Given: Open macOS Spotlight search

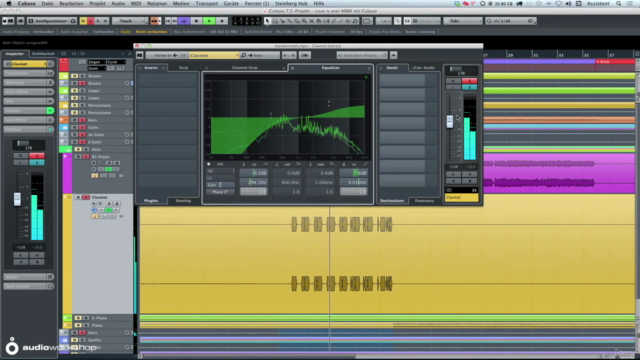Looking at the screenshot, I should pyautogui.click(x=619, y=4).
